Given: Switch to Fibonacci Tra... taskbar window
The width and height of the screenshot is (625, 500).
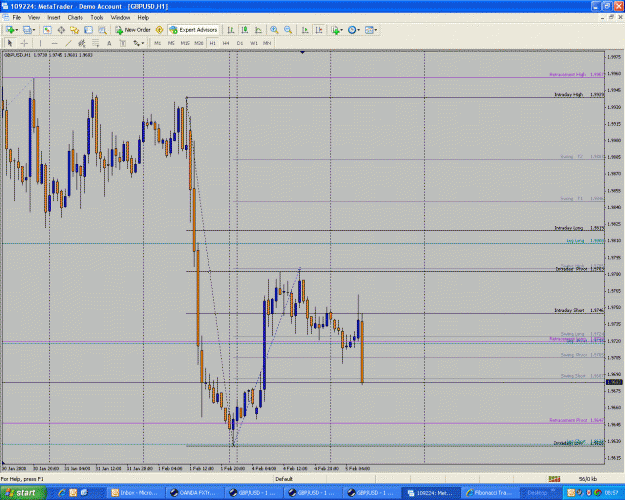Looking at the screenshot, I should click(489, 493).
